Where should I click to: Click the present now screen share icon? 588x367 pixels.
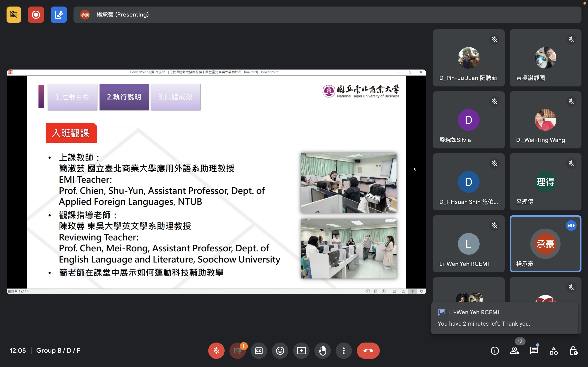tap(301, 350)
